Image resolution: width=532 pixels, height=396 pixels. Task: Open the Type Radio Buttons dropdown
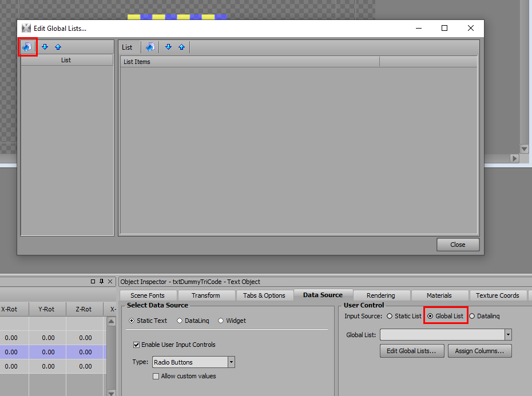[x=231, y=362]
